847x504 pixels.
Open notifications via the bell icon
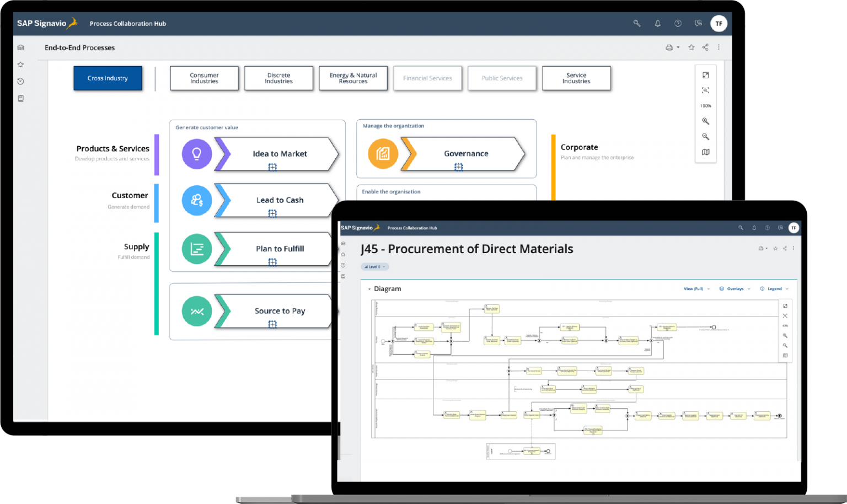(657, 23)
